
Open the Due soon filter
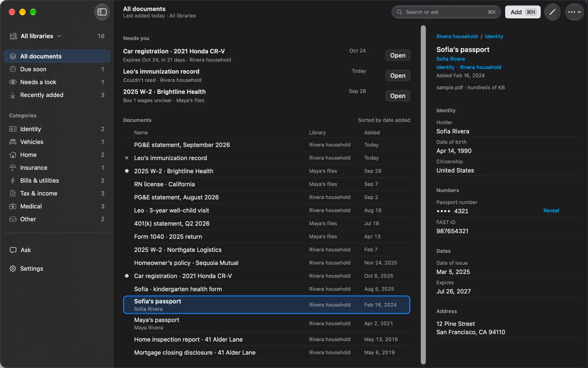point(57,69)
